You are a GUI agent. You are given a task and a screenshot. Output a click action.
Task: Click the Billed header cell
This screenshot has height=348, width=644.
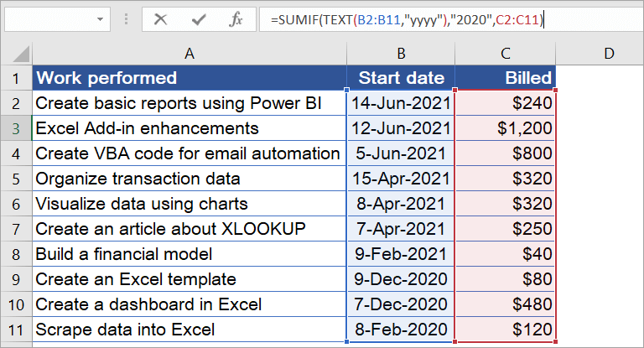[x=505, y=78]
